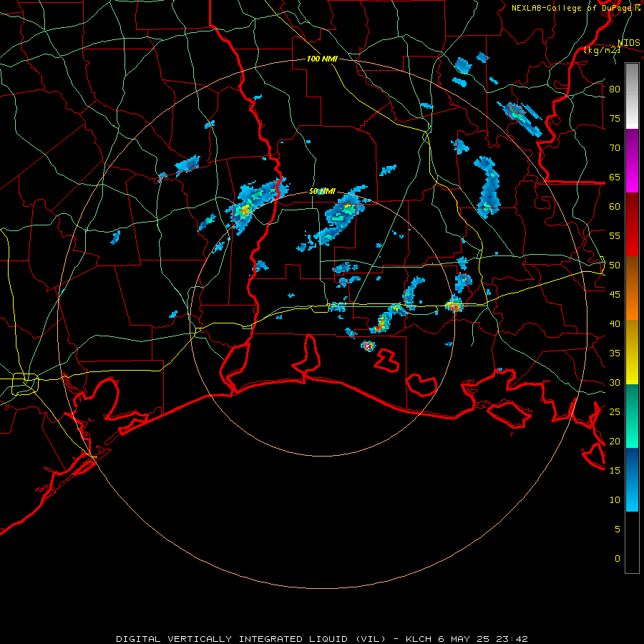Click the 55 value on the color scale
The image size is (644, 644).
615,235
